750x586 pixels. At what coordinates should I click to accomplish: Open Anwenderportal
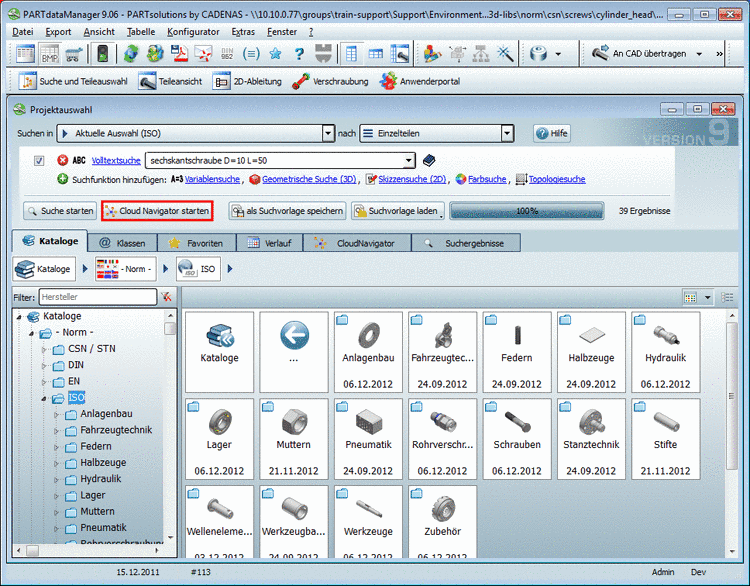pyautogui.click(x=420, y=81)
